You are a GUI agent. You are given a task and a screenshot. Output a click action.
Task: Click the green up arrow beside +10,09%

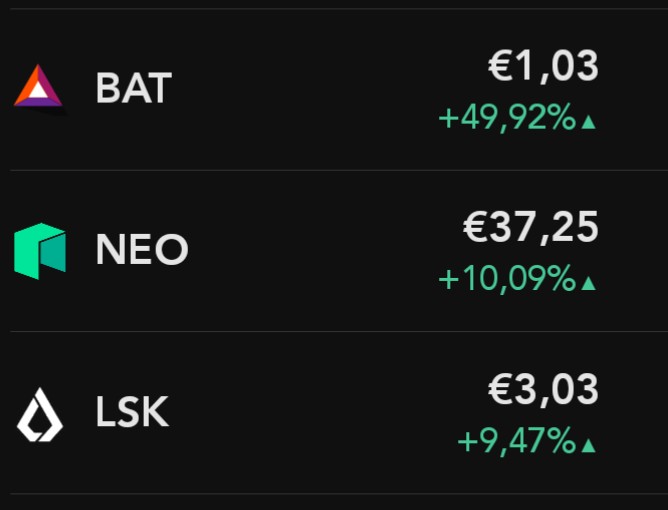point(589,283)
